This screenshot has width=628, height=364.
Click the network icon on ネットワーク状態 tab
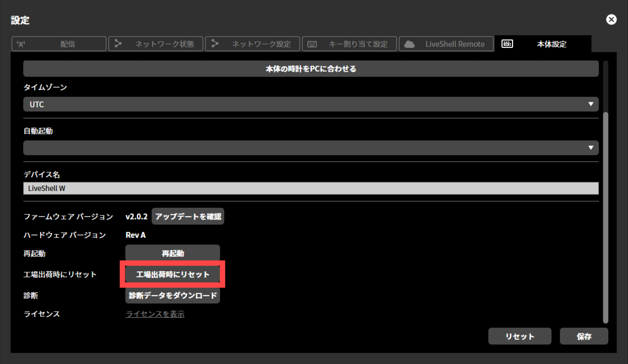pos(118,43)
